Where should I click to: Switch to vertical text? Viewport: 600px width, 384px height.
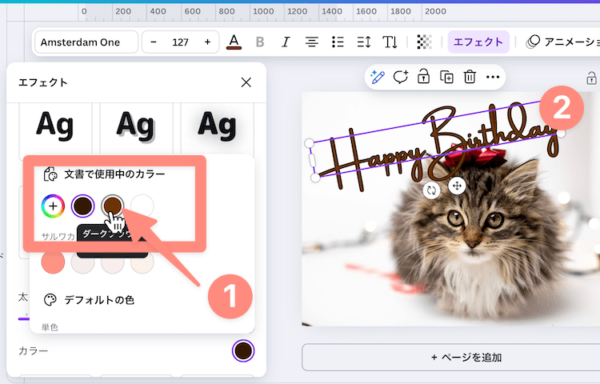point(390,42)
